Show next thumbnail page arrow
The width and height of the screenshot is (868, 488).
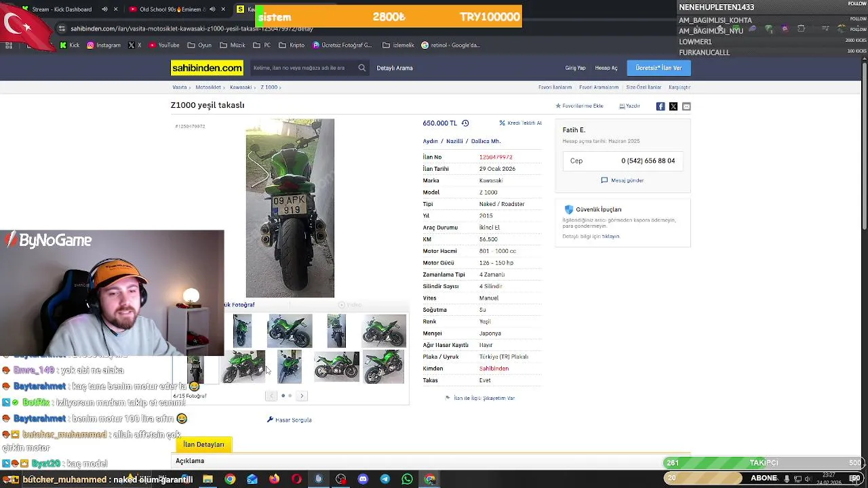point(302,396)
